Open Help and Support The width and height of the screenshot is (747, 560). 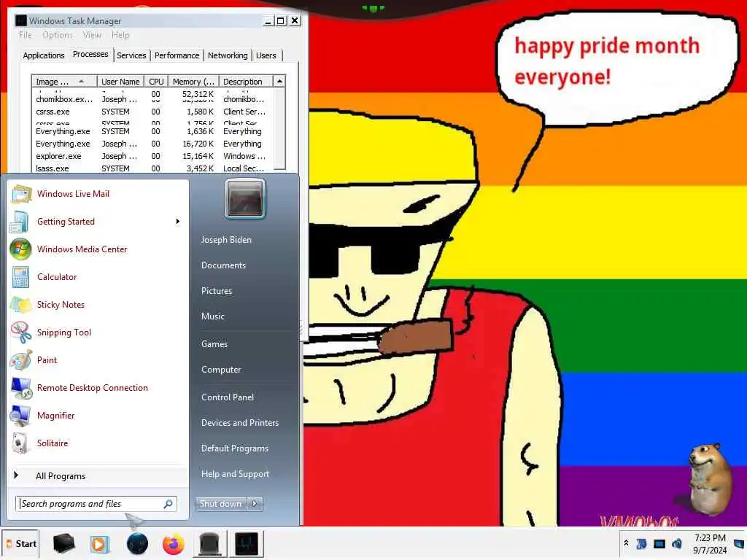pyautogui.click(x=236, y=474)
